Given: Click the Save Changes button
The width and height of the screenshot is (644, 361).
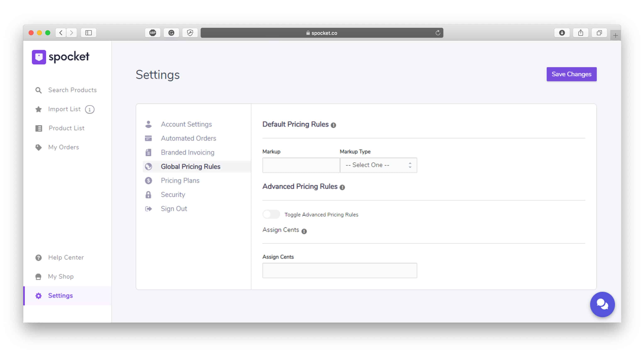Looking at the screenshot, I should point(571,74).
